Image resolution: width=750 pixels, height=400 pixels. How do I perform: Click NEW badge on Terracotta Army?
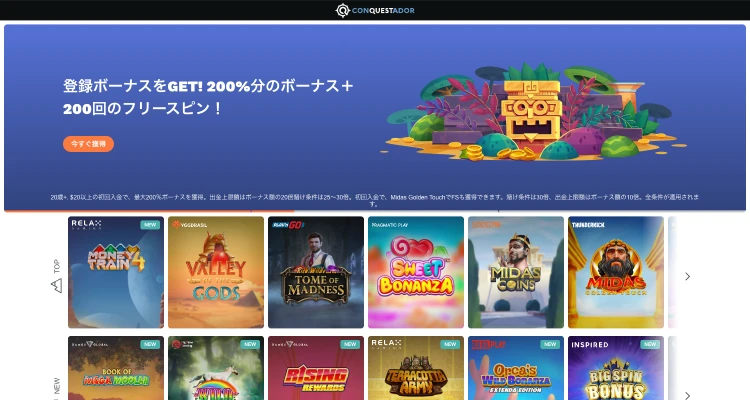click(x=450, y=344)
